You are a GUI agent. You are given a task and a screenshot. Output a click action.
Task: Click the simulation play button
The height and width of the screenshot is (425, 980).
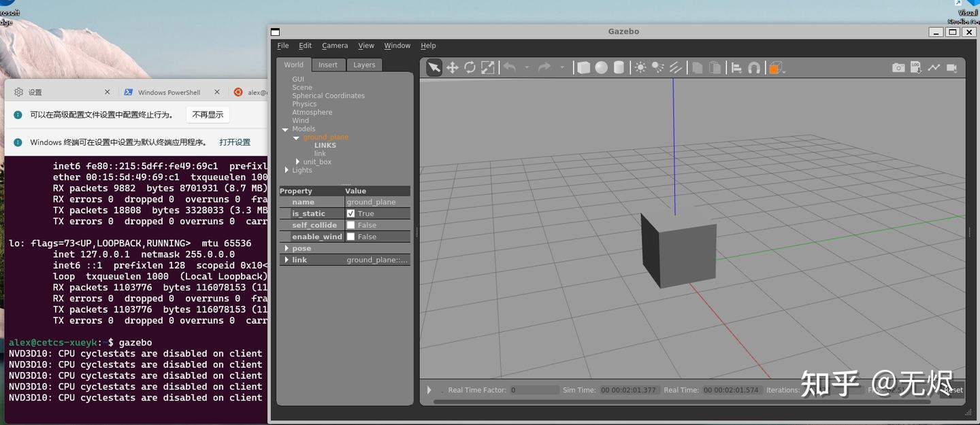coord(429,390)
